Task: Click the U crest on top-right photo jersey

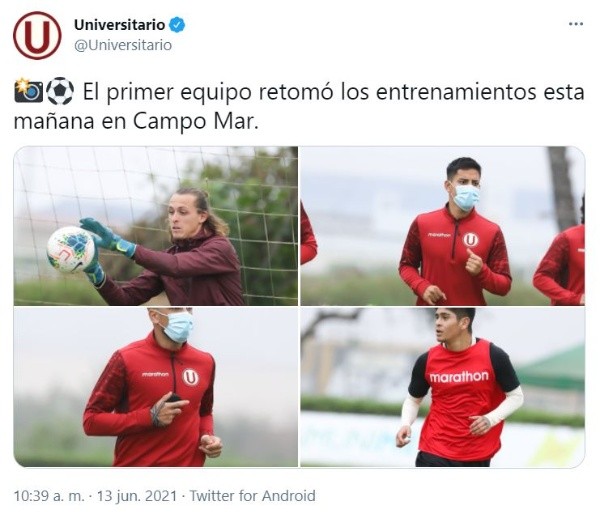Action: point(471,240)
